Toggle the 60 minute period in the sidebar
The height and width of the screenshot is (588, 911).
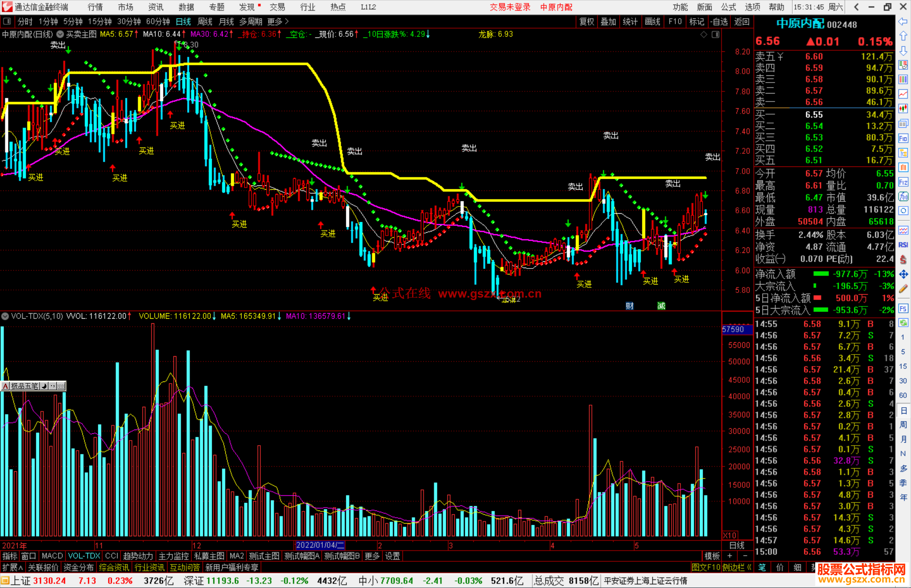[903, 395]
